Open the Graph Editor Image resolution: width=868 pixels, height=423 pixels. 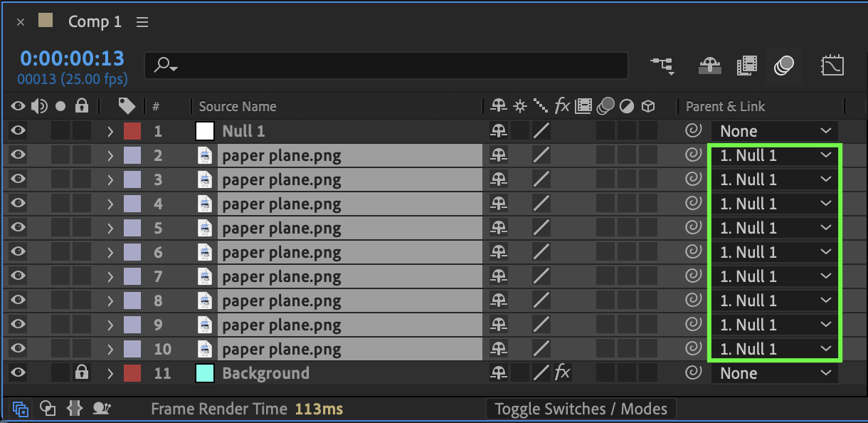pyautogui.click(x=832, y=66)
